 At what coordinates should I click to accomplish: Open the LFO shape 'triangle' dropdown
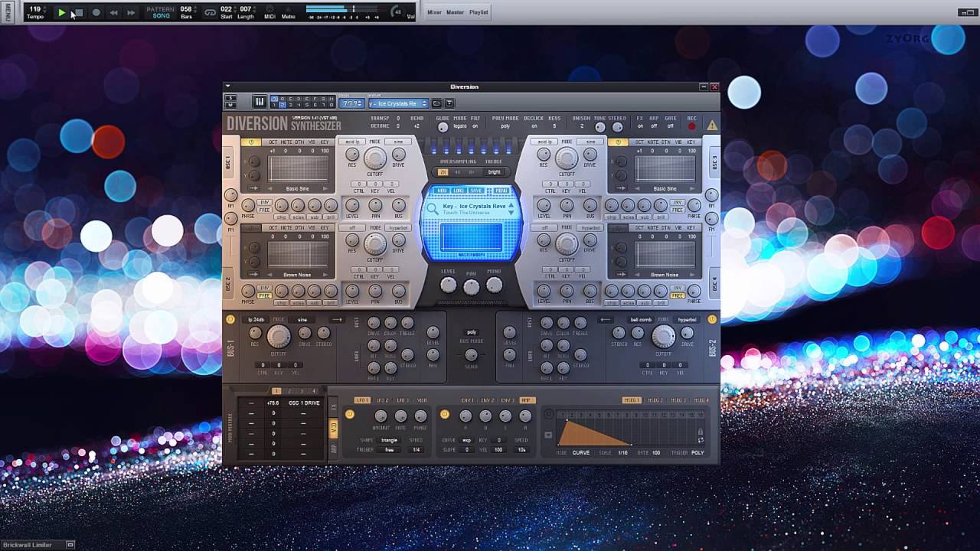pyautogui.click(x=390, y=440)
